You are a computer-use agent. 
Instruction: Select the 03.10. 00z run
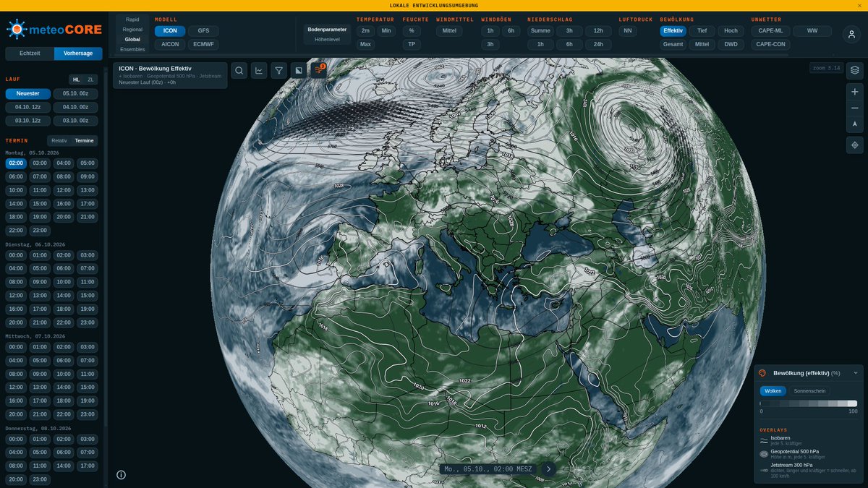(75, 121)
